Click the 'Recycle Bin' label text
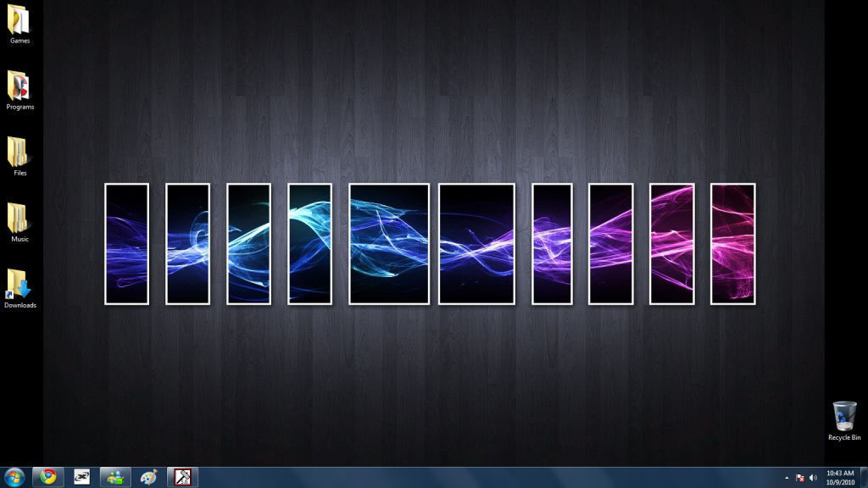Image resolution: width=868 pixels, height=488 pixels. click(x=844, y=438)
